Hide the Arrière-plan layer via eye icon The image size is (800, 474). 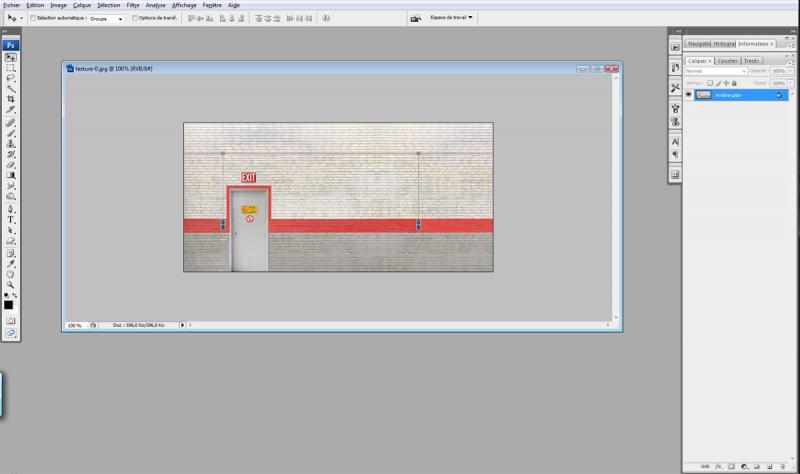click(688, 94)
